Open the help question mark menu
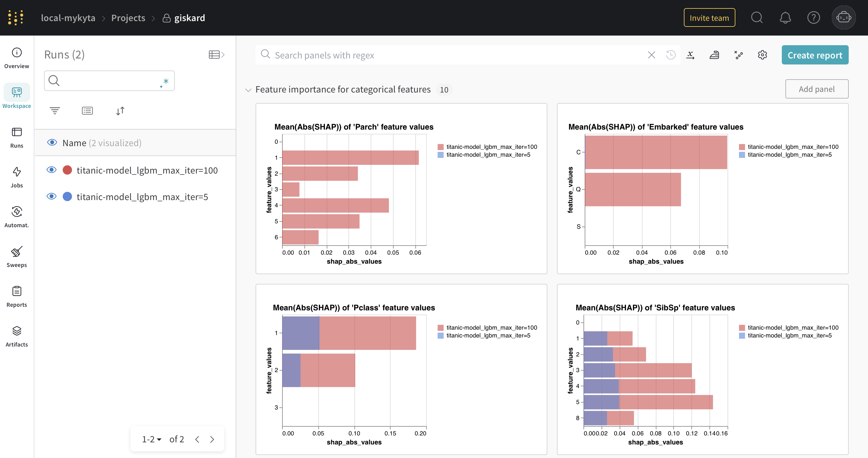 coord(813,17)
